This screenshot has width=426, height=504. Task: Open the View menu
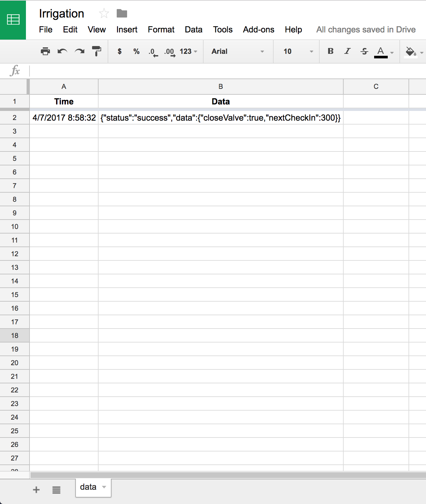tap(97, 30)
